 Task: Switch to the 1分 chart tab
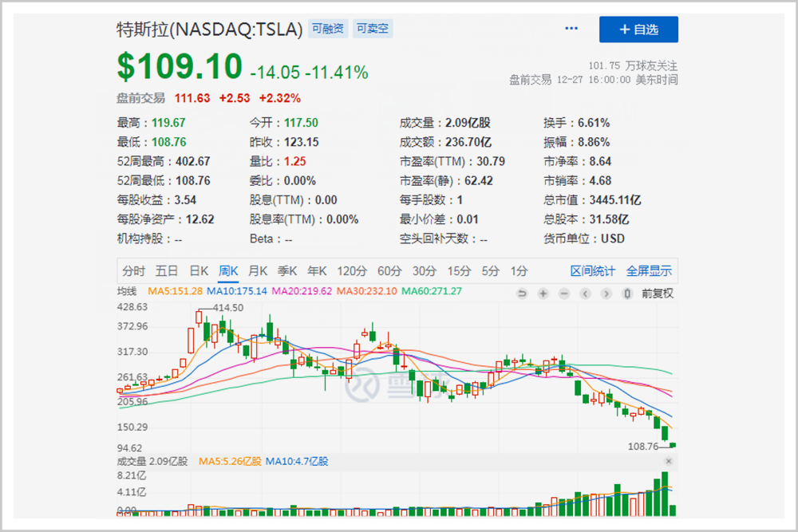click(x=519, y=271)
